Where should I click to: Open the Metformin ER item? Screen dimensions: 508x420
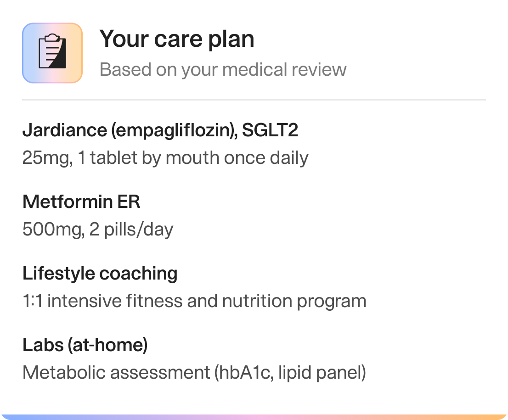pyautogui.click(x=81, y=202)
